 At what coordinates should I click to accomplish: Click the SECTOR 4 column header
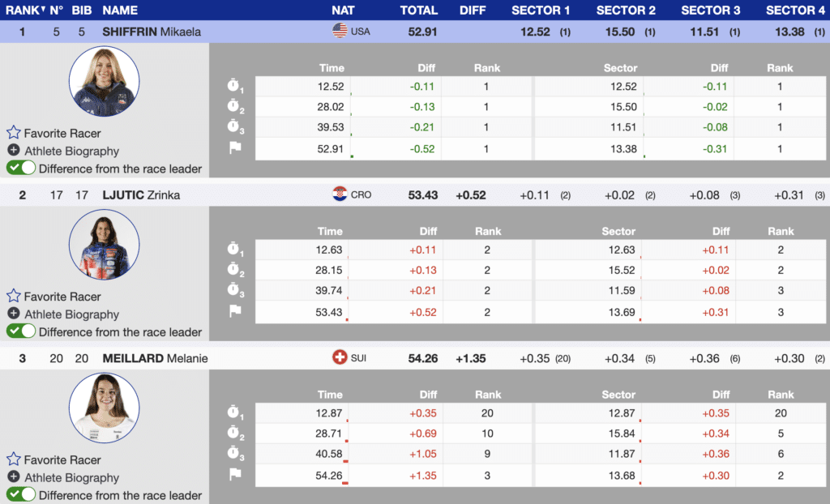(797, 11)
